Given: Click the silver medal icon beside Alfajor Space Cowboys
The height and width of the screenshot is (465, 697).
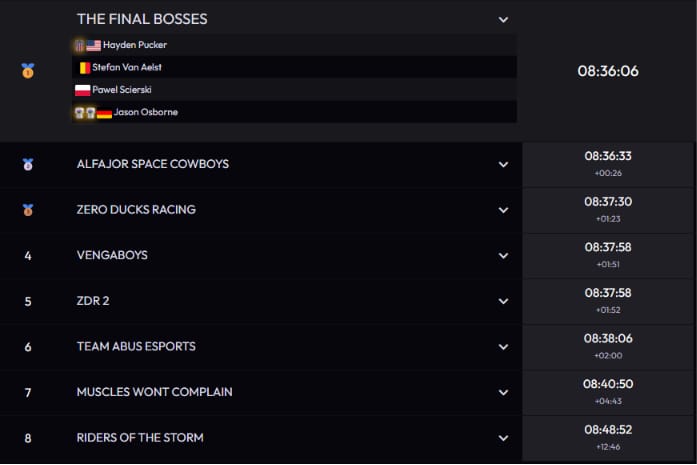Looking at the screenshot, I should tap(28, 164).
